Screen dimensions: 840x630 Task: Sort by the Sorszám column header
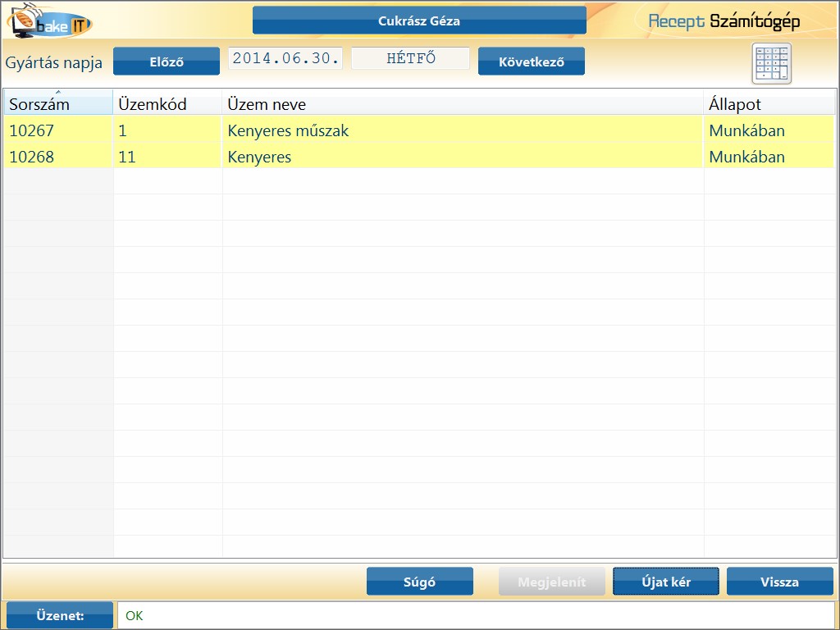click(x=58, y=103)
